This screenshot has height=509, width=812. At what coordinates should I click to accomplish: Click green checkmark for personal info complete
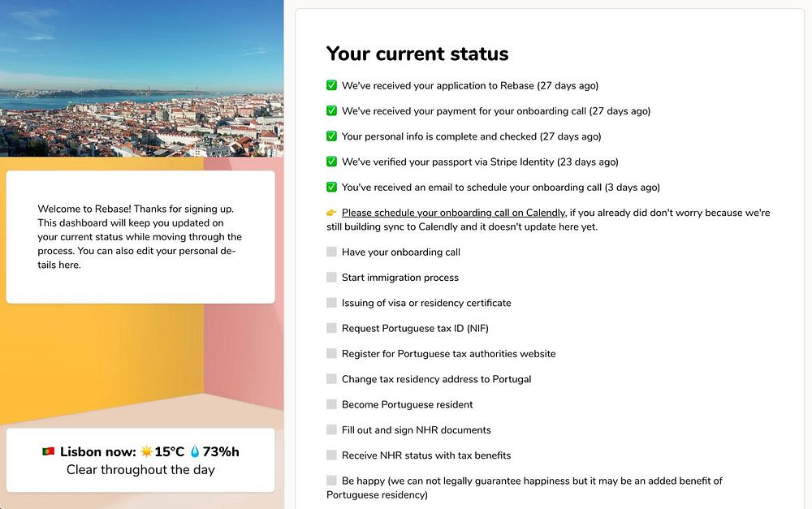tap(331, 136)
